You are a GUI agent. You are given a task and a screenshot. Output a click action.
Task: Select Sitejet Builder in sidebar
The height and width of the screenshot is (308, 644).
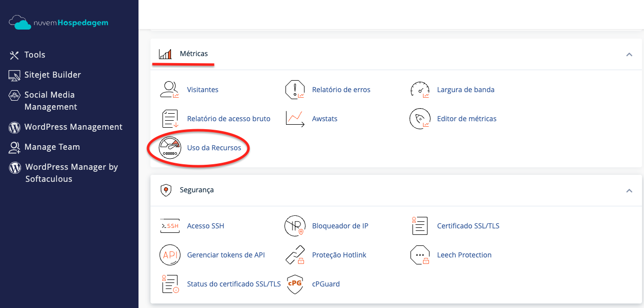tap(52, 75)
